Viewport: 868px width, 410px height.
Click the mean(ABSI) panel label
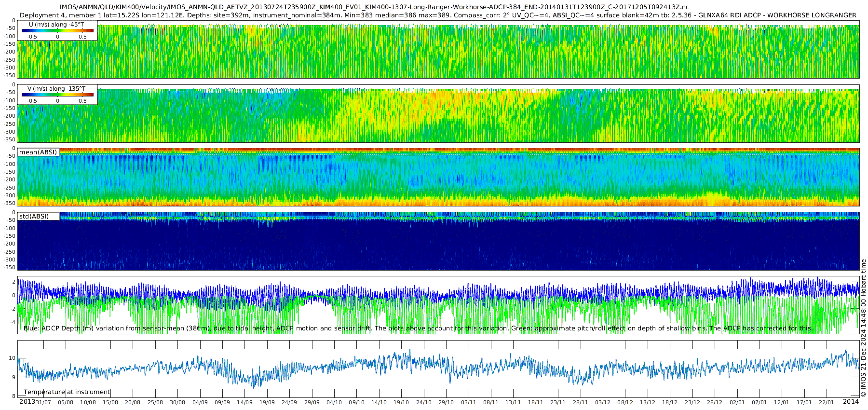tap(38, 152)
